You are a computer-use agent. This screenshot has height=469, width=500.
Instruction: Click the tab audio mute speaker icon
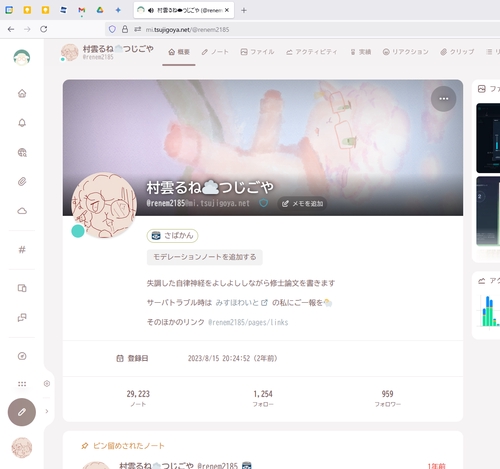pos(151,10)
